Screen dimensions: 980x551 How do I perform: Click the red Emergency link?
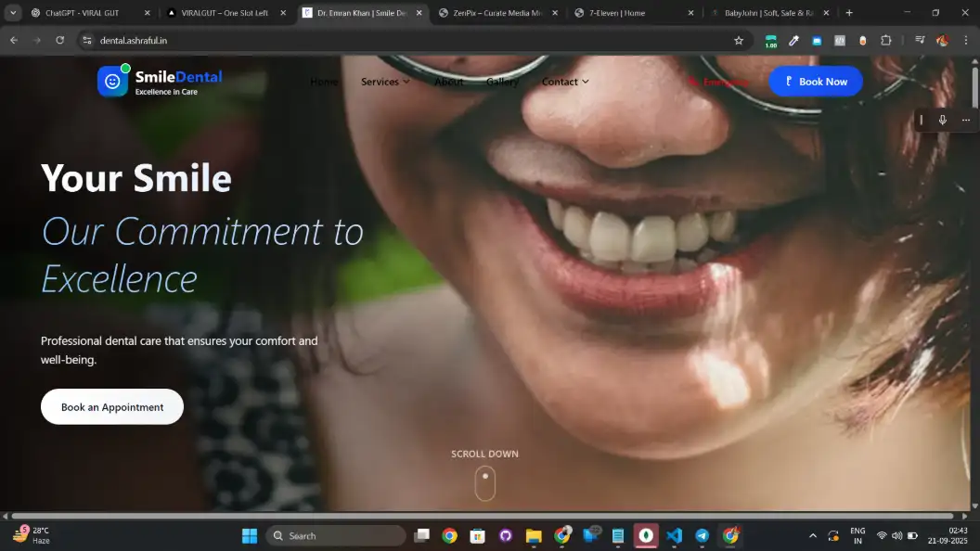(x=718, y=82)
